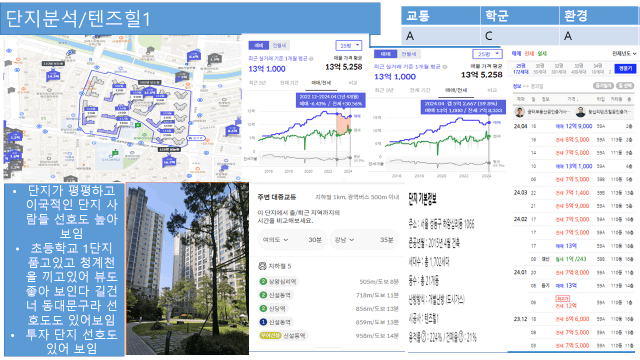This screenshot has height=360, width=640.
Task: Toggle 전월세 in the right chart panel
Action: click(409, 54)
